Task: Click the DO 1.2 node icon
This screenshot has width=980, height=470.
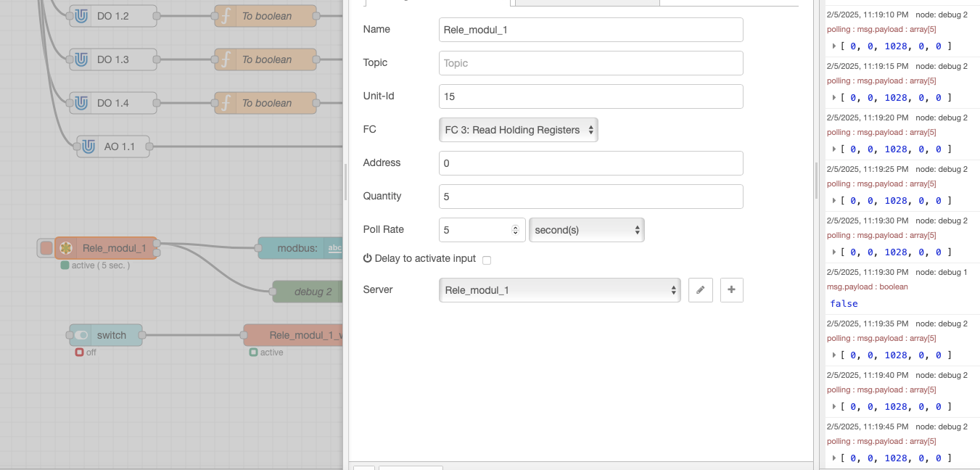Action: [x=81, y=16]
